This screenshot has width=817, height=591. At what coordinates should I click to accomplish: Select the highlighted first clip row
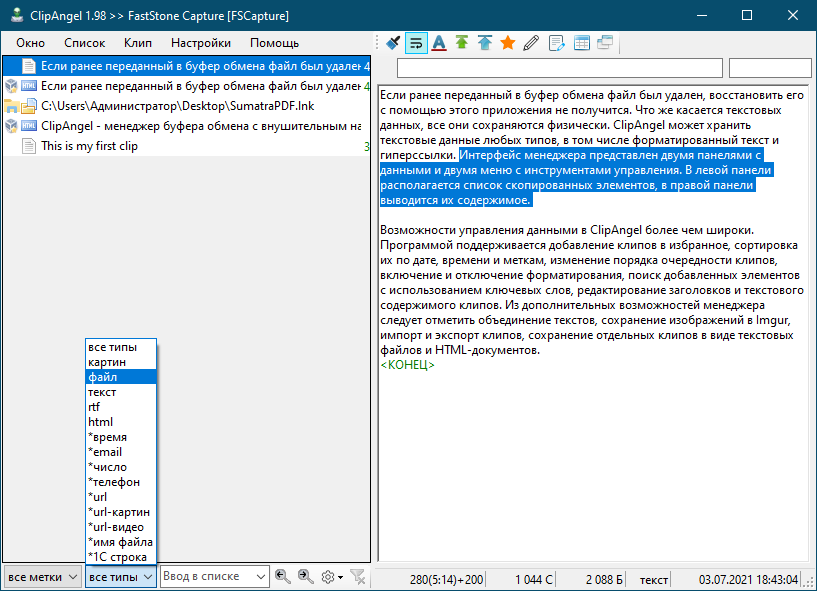pos(187,66)
